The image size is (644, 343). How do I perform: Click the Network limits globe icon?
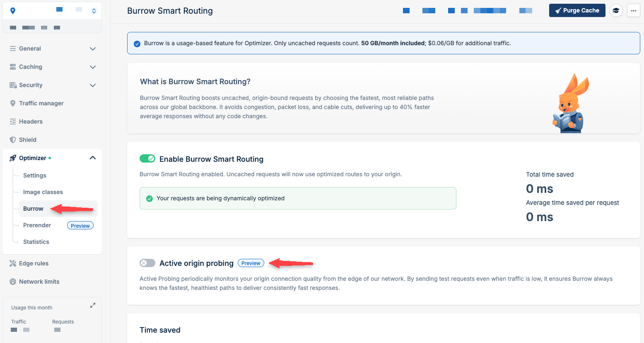coord(13,282)
